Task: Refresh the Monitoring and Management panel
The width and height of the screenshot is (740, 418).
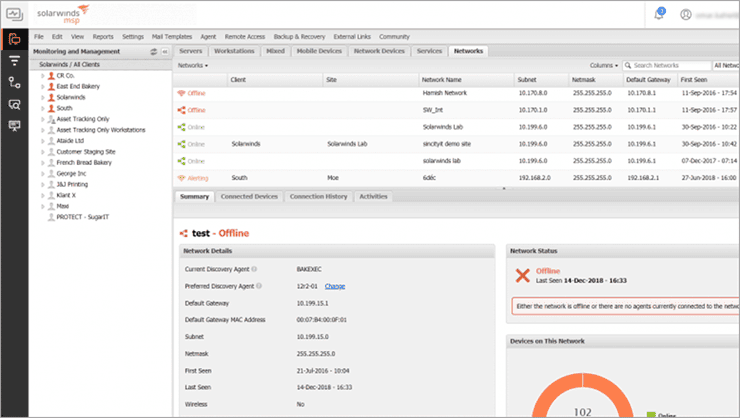Action: click(153, 51)
